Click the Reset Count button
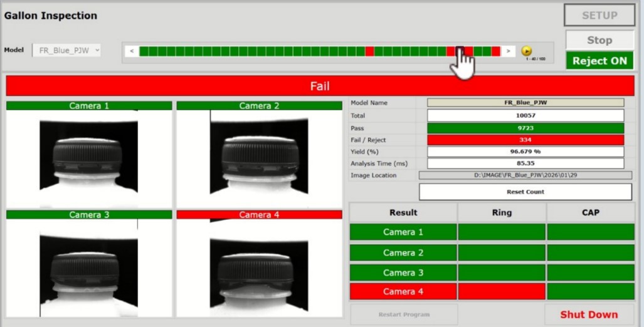Viewport: 644px width, 327px height. pos(525,192)
